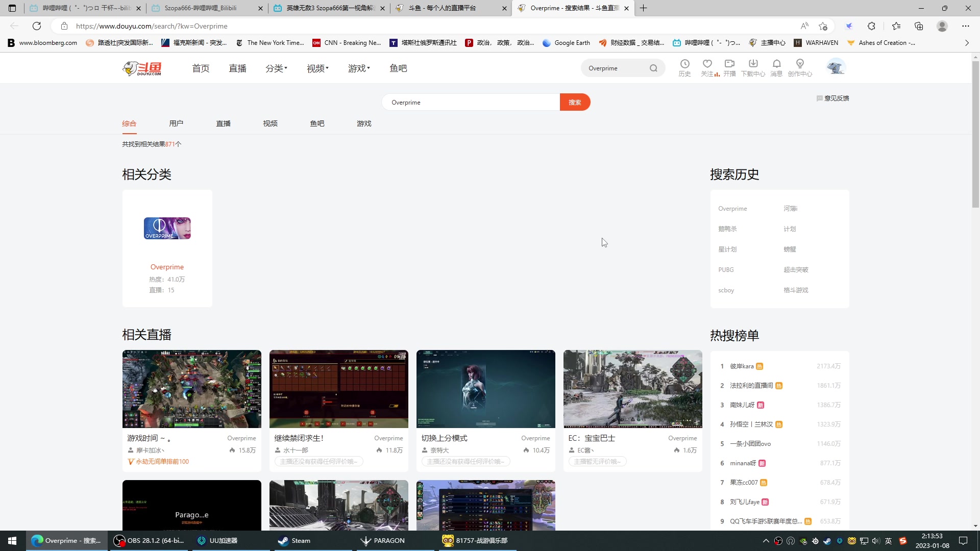
Task: Expand the 分类 category dropdown
Action: click(x=276, y=68)
